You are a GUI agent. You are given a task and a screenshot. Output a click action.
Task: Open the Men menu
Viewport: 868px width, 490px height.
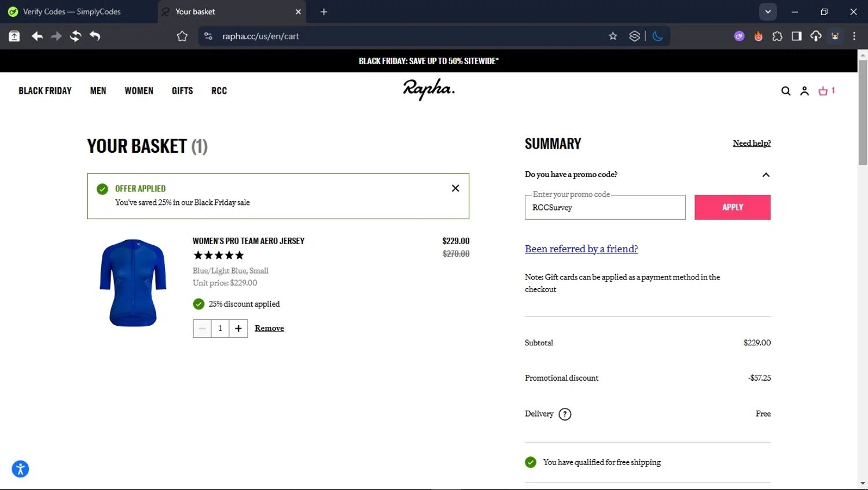coord(98,91)
